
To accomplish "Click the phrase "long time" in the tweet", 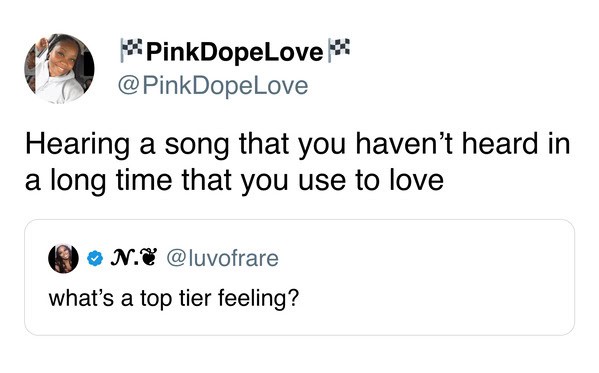I will tap(111, 180).
